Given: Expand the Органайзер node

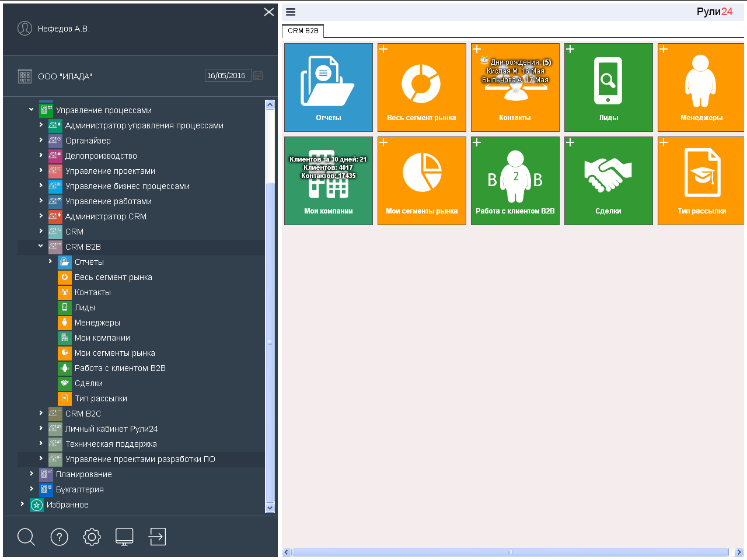Looking at the screenshot, I should click(41, 139).
